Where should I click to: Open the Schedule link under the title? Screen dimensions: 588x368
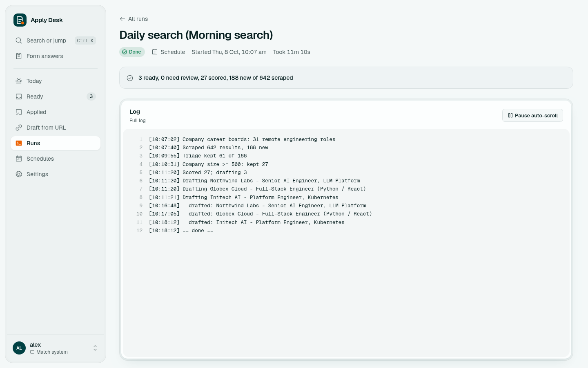[x=169, y=52]
